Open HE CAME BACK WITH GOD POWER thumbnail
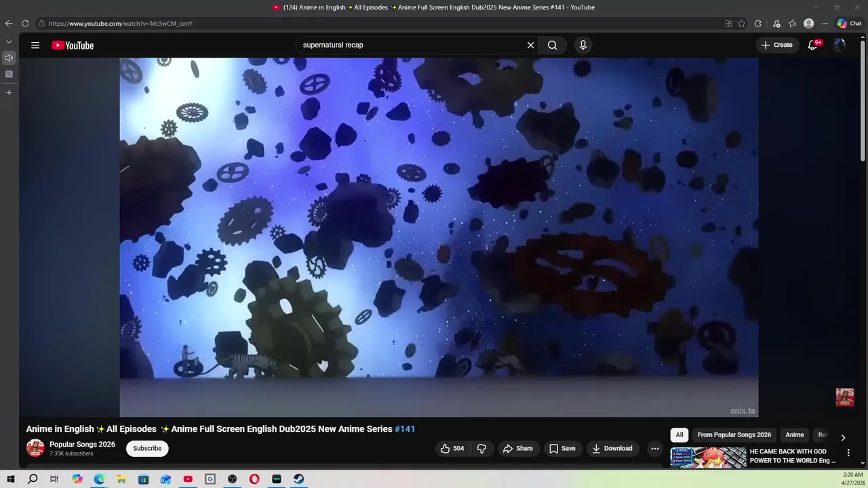Screen dimensions: 868x488 (x=708, y=457)
